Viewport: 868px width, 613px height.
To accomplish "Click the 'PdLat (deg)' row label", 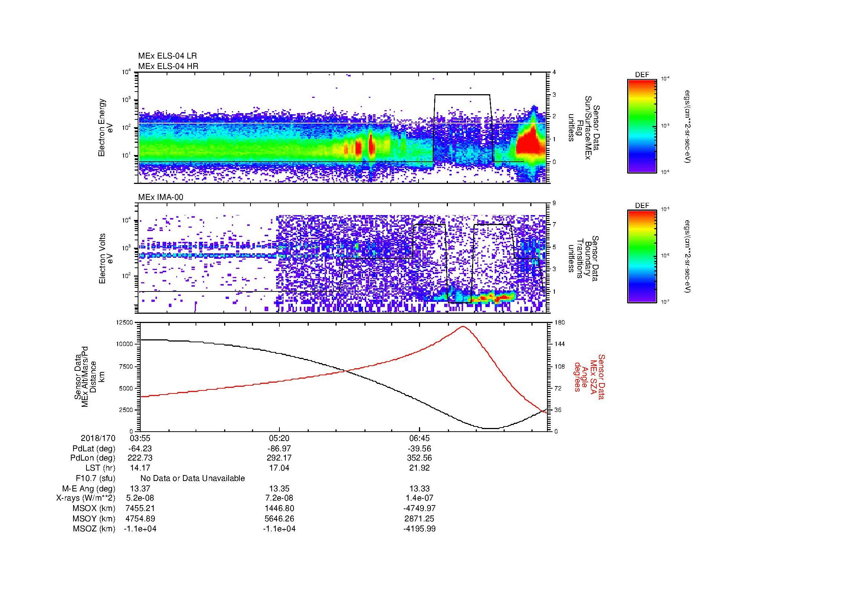I will tap(94, 449).
